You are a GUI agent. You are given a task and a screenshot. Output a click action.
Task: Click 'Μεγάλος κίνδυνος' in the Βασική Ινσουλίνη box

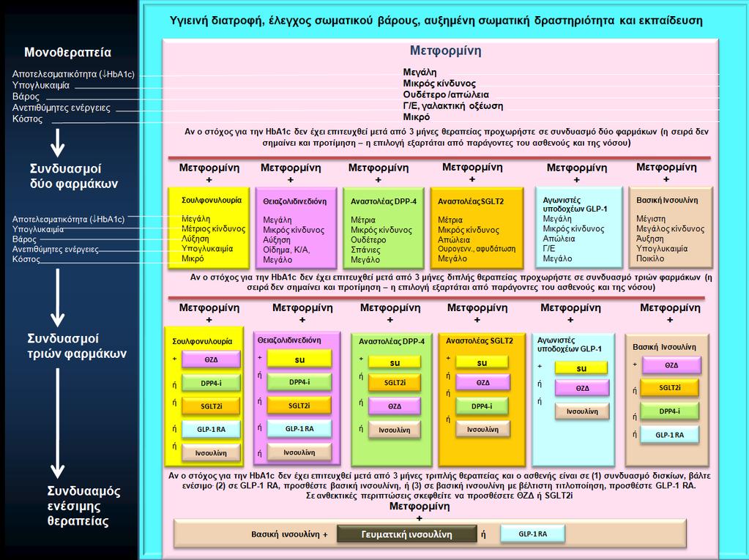(x=670, y=228)
